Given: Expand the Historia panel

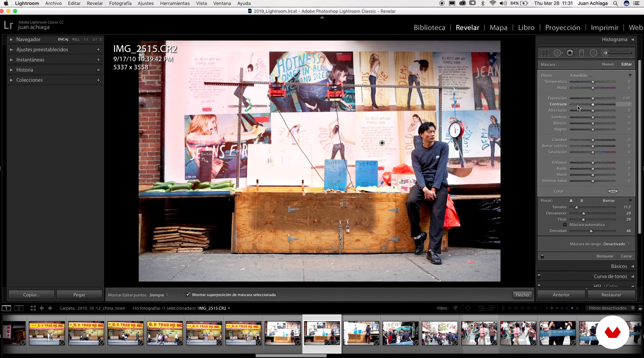Looking at the screenshot, I should (x=11, y=70).
